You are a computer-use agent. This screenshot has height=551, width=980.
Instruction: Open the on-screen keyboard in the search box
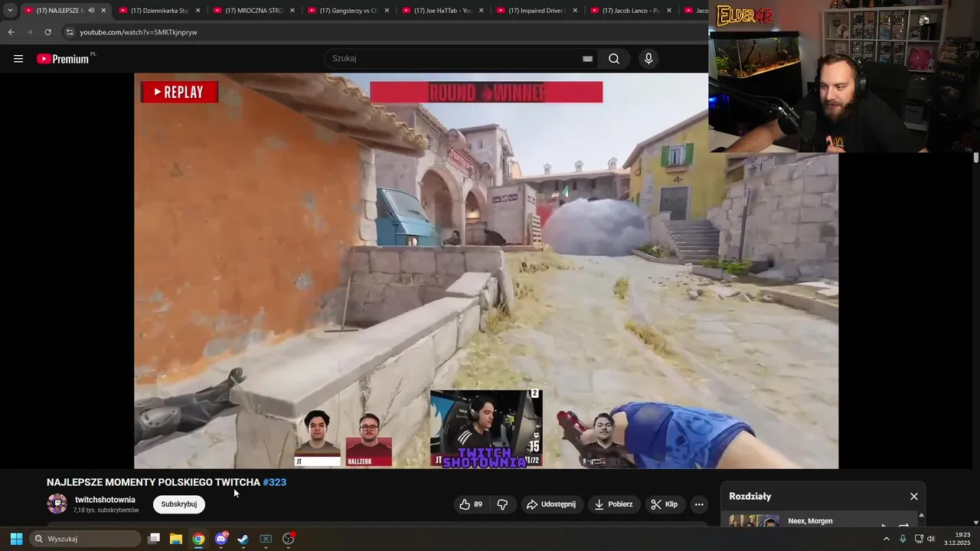click(x=587, y=59)
